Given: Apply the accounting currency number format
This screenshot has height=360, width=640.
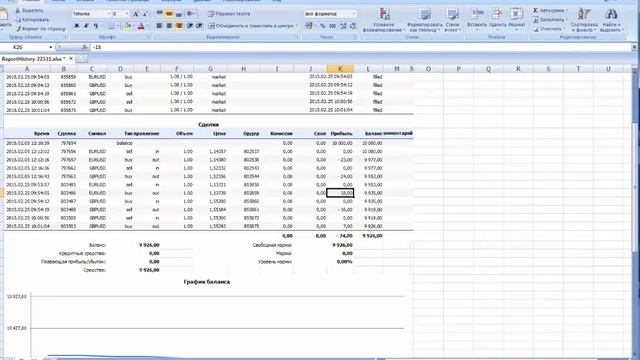Looking at the screenshot, I should coord(310,26).
